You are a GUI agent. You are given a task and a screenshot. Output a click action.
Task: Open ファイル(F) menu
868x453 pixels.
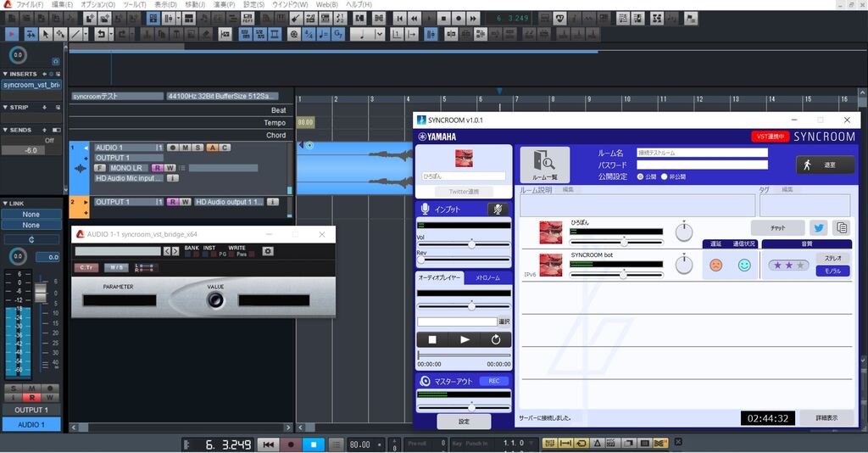pos(30,4)
